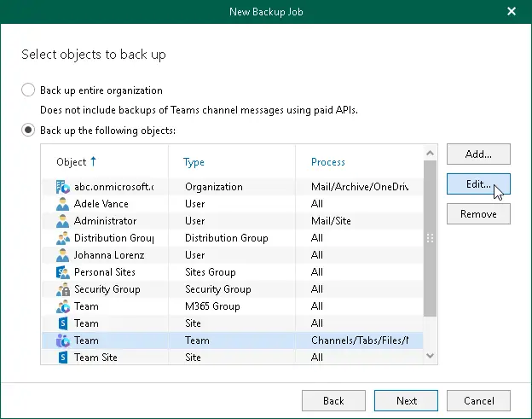Viewport: 532px width, 419px height.
Task: Sort list by Type column header
Action: [194, 162]
